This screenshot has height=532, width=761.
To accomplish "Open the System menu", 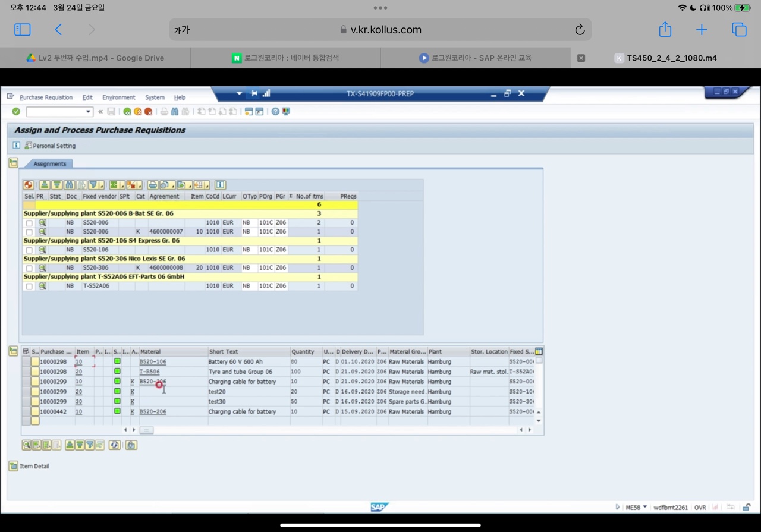I will [155, 97].
